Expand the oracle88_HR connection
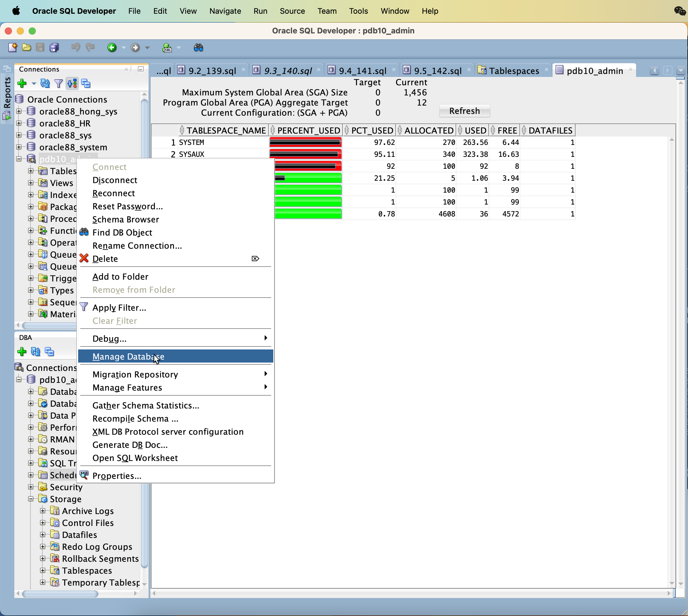The image size is (688, 616). tap(19, 123)
